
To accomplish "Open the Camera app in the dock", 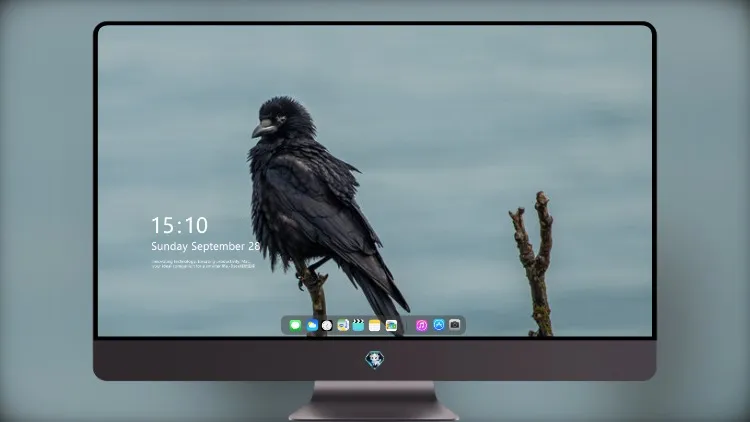I will tap(454, 325).
